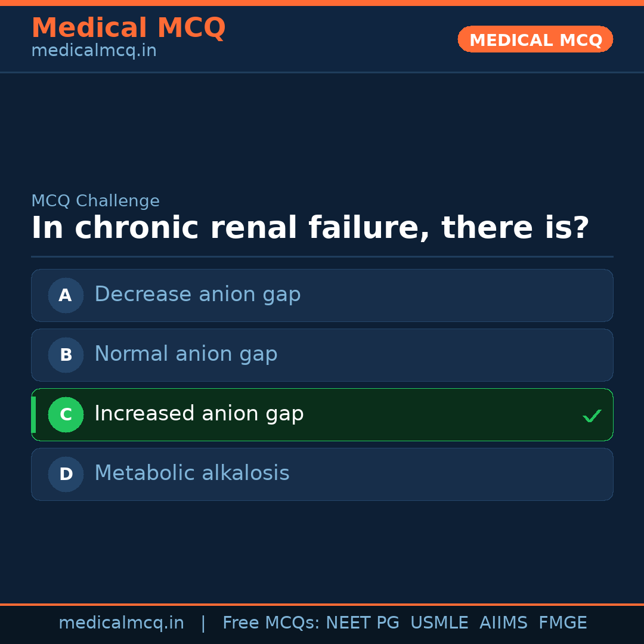Select the "Decrease anion gap" answer

tap(197, 295)
